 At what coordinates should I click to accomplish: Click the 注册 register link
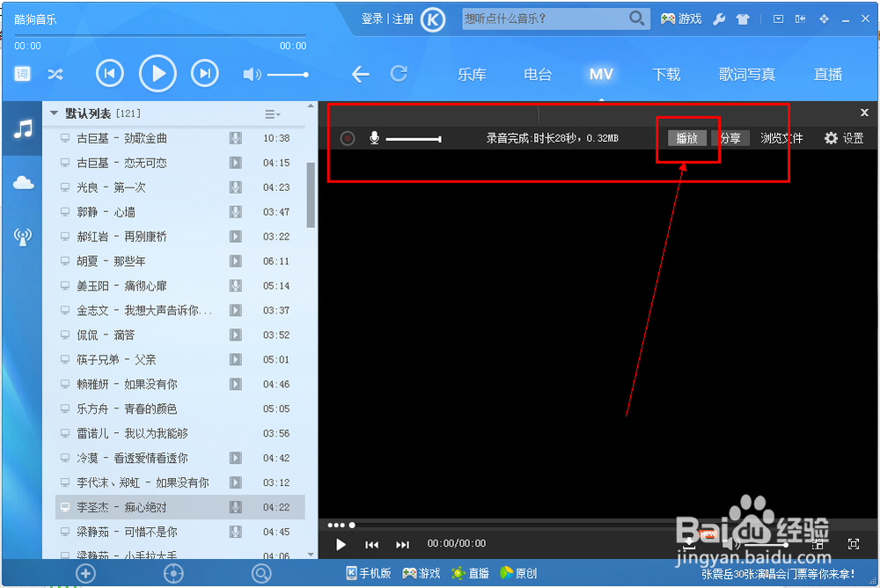click(402, 19)
